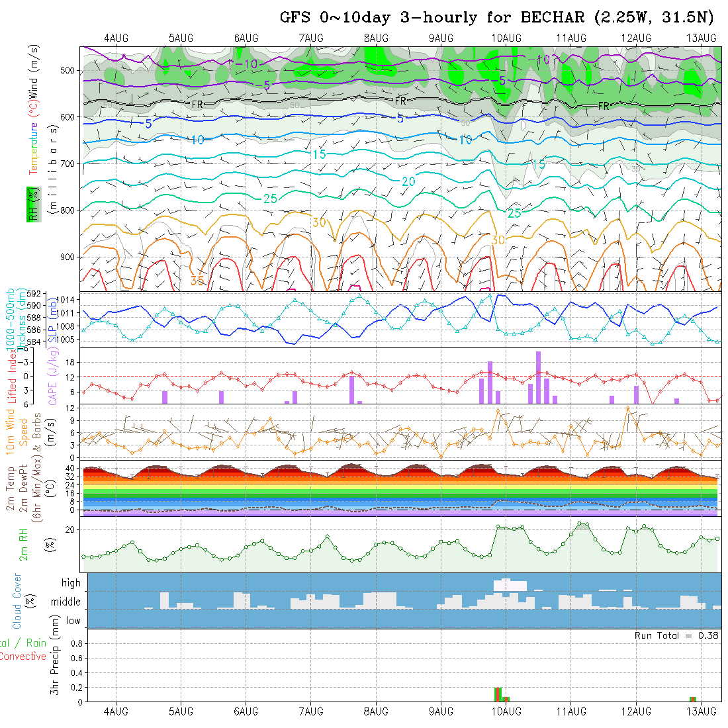The height and width of the screenshot is (728, 728).
Task: Click the 20 tick on 2m RH axis
Action: click(70, 529)
